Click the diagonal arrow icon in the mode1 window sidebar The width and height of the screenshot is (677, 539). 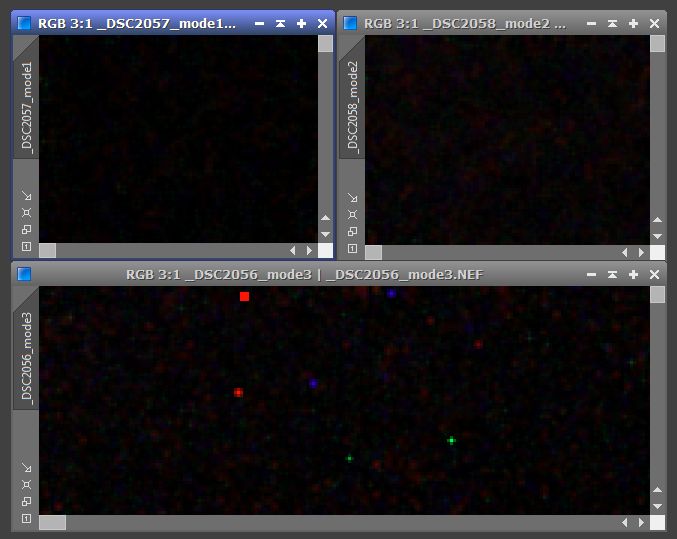[27, 196]
